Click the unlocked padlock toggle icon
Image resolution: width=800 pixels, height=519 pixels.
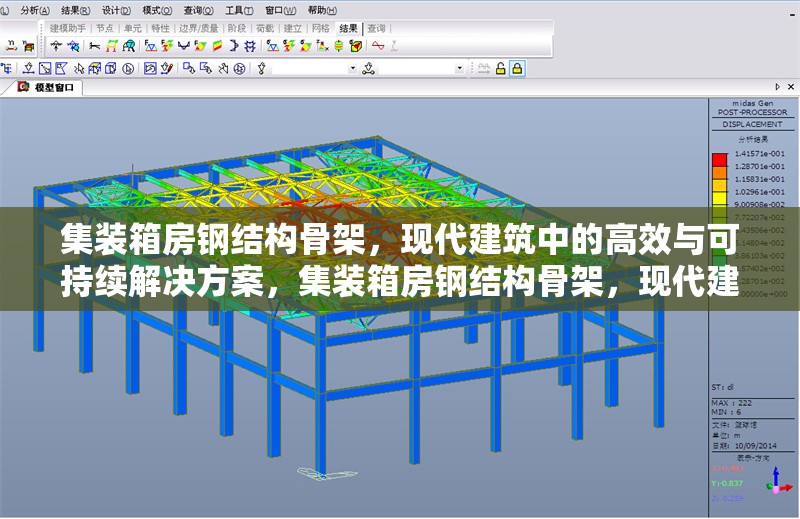pyautogui.click(x=500, y=68)
